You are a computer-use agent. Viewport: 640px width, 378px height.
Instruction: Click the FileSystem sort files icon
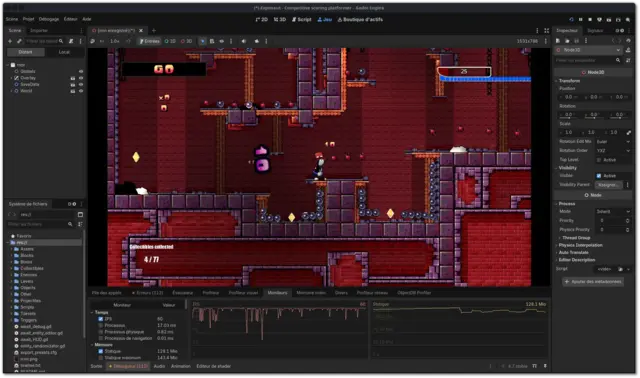tap(80, 224)
